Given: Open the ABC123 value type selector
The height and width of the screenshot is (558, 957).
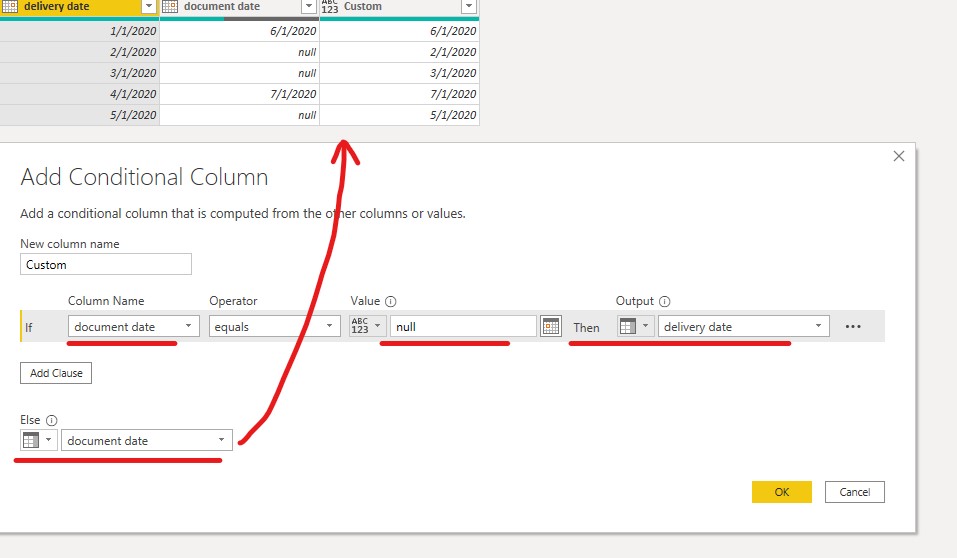Looking at the screenshot, I should point(367,326).
